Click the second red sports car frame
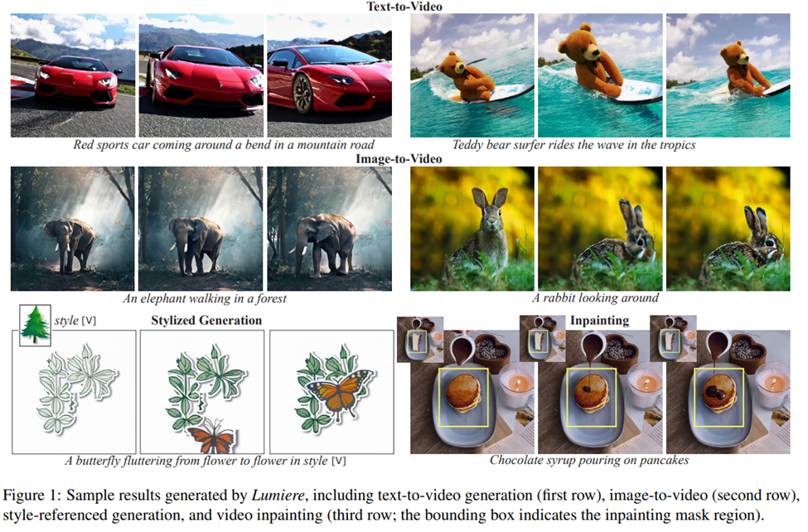The height and width of the screenshot is (532, 808). point(201,75)
